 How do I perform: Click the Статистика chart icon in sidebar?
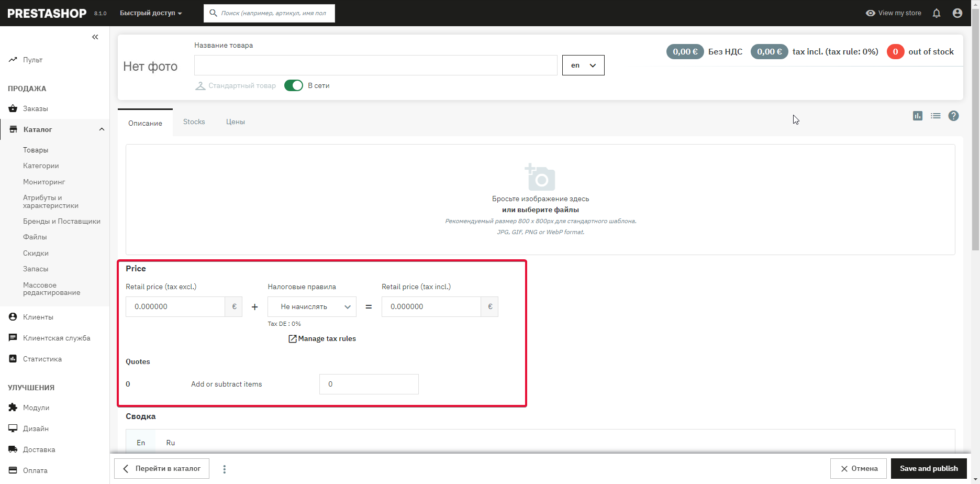tap(13, 359)
